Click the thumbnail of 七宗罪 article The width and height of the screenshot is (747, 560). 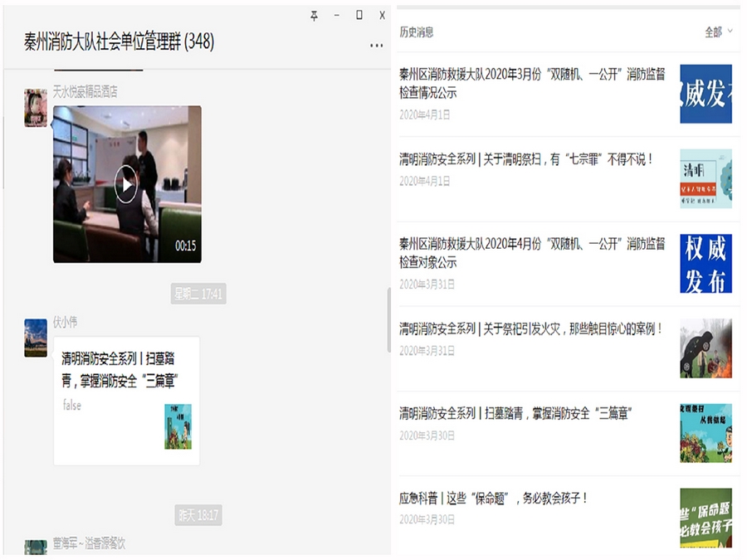point(706,178)
